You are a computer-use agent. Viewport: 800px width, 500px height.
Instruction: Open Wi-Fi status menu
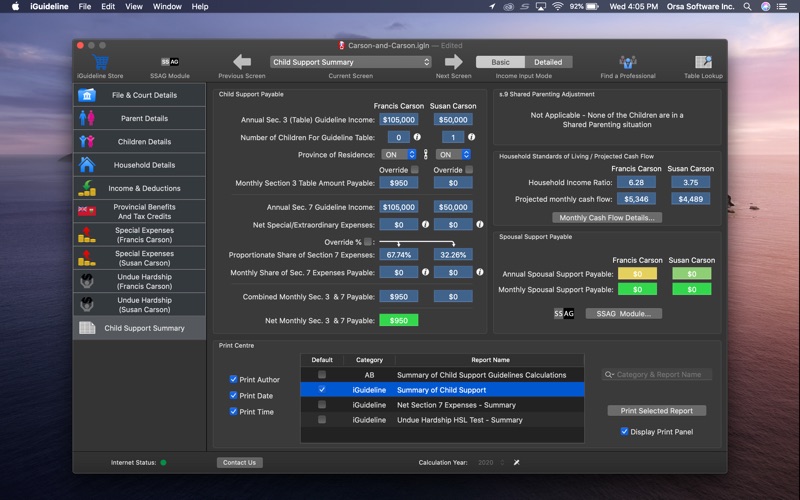click(557, 7)
